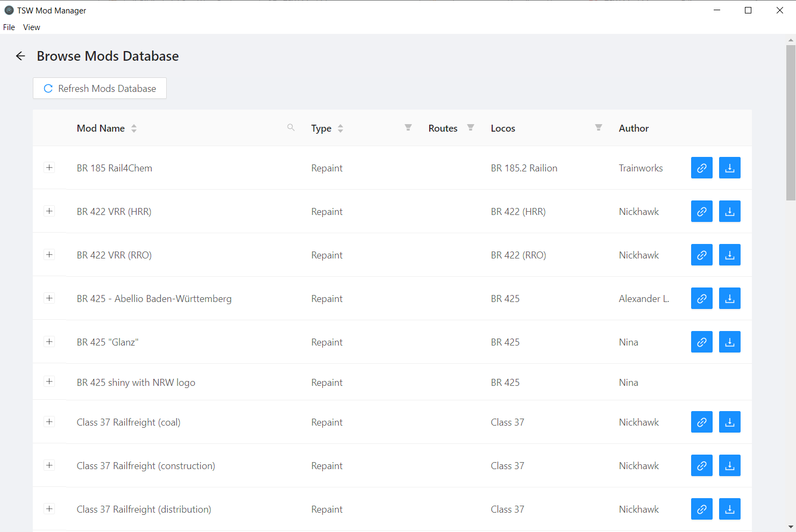Click the back arrow beside Browse Mods Database
The height and width of the screenshot is (532, 796).
20,56
